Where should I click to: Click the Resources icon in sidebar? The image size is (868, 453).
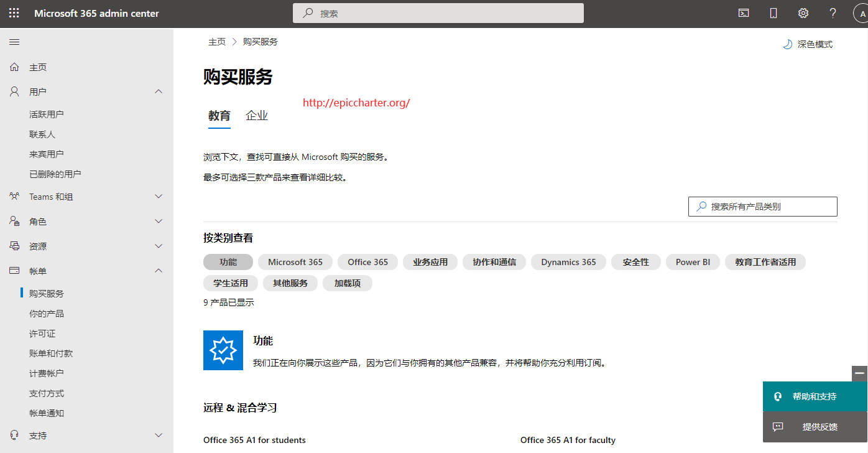tap(14, 246)
